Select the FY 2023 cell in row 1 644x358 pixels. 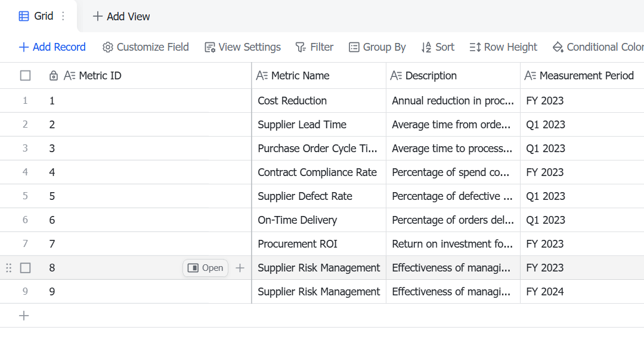(582, 101)
